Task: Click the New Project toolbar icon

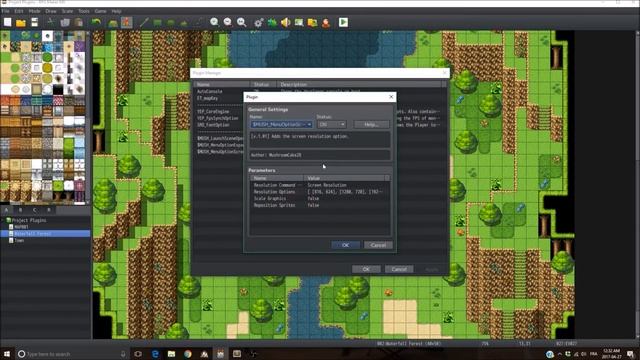Action: (7, 22)
